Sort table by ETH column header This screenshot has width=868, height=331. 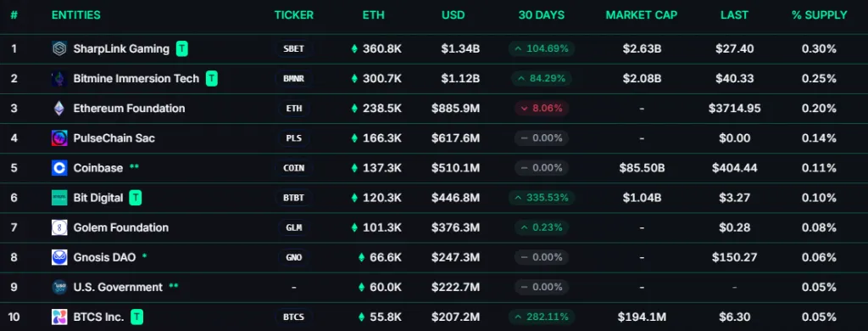[x=373, y=15]
